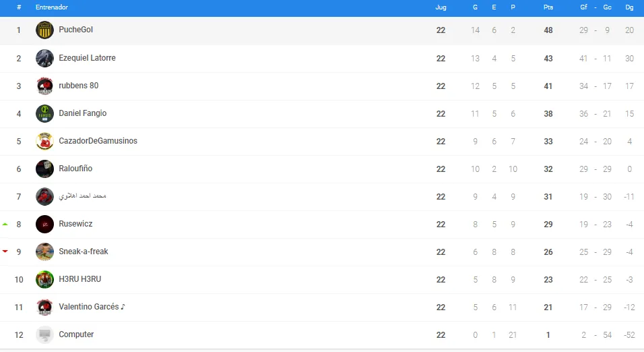This screenshot has width=644, height=352.
Task: Click the green up arrow beside Rusewicz
Action: (x=5, y=224)
